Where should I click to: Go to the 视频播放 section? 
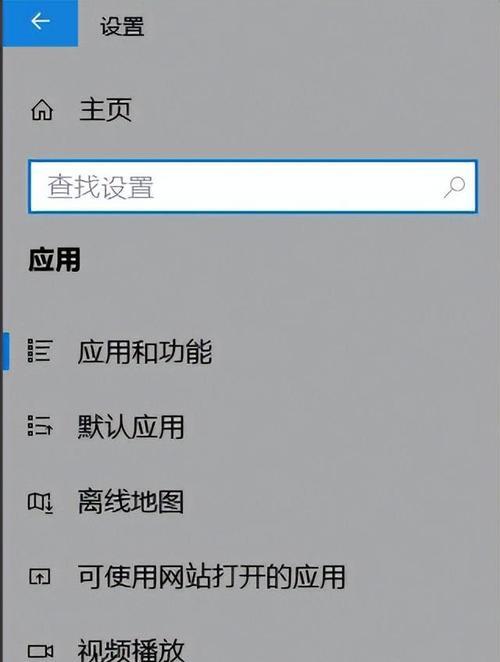coord(131,650)
